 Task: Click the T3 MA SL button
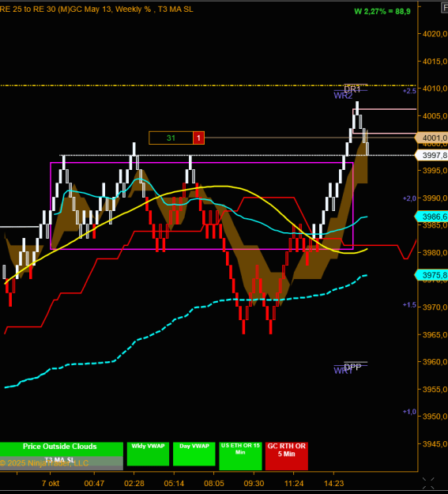coord(60,463)
